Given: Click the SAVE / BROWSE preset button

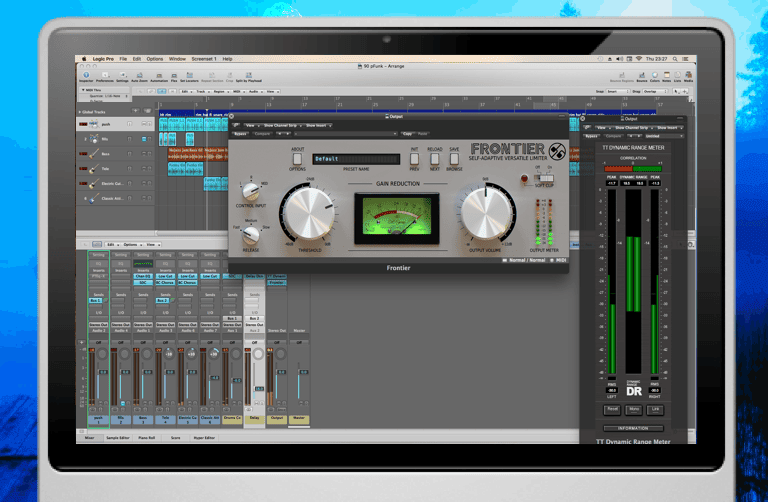Looking at the screenshot, I should tap(454, 159).
